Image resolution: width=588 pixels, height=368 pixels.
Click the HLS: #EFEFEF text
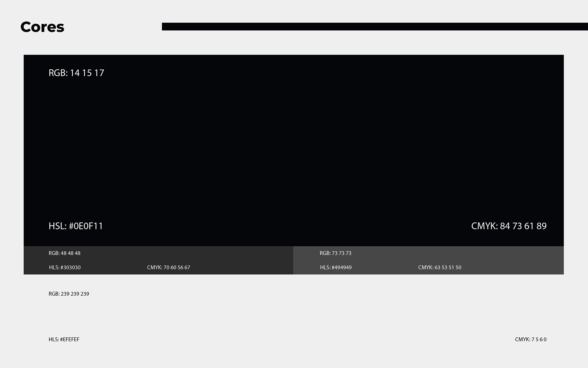click(x=64, y=339)
